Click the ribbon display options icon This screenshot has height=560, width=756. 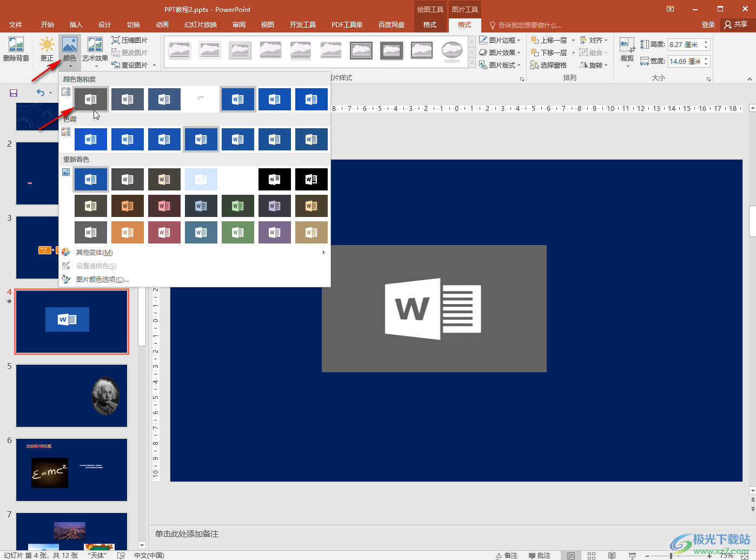671,9
